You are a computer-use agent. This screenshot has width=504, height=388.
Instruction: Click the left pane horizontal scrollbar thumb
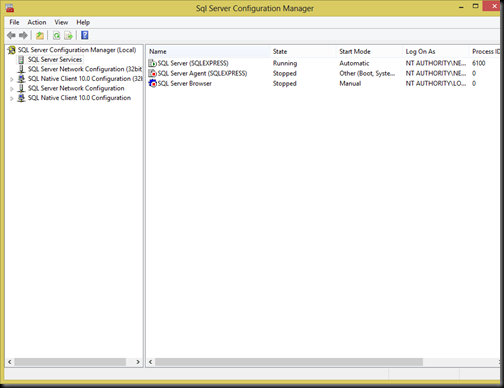pyautogui.click(x=70, y=362)
